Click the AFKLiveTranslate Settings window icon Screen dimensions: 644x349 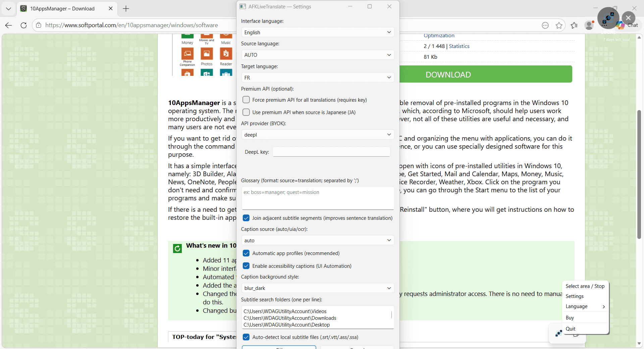pos(243,6)
